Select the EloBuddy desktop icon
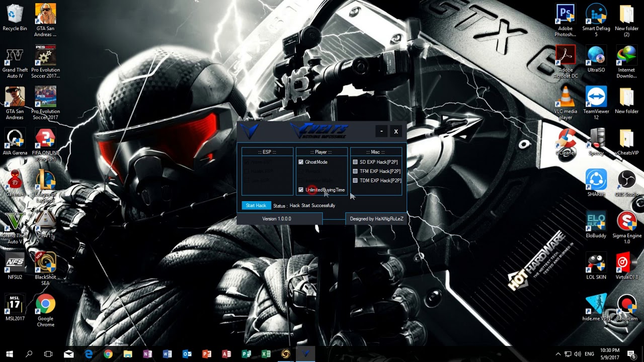The image size is (644, 362). [596, 225]
